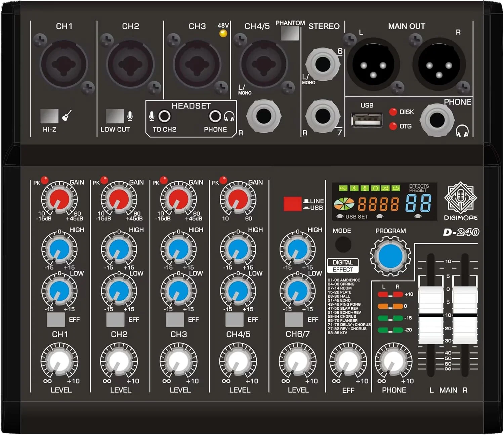Click the white EFF level knob

pyautogui.click(x=348, y=362)
